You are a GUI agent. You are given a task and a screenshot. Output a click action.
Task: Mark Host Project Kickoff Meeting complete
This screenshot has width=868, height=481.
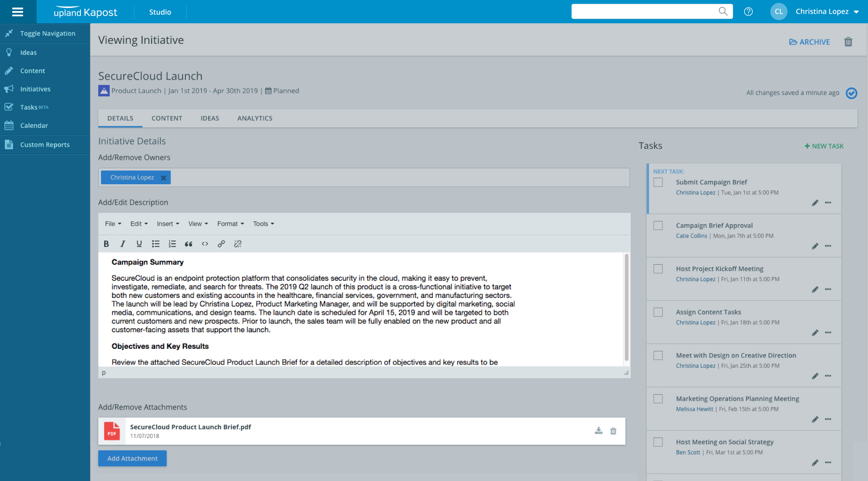pos(658,269)
